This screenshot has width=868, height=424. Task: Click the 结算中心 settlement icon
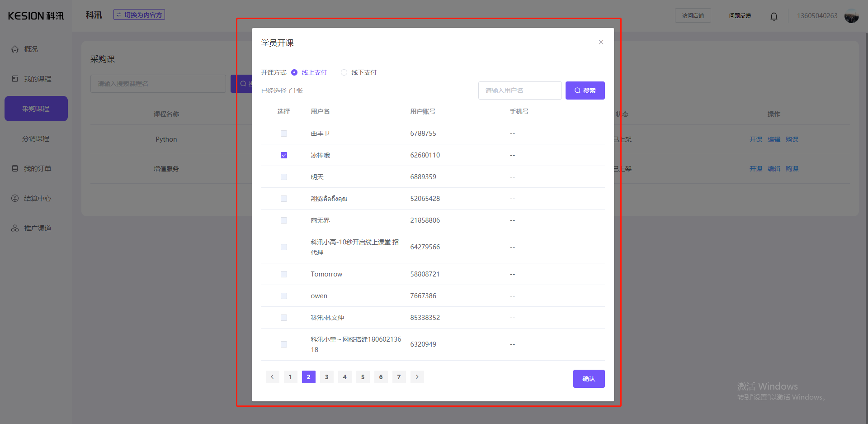tap(15, 198)
